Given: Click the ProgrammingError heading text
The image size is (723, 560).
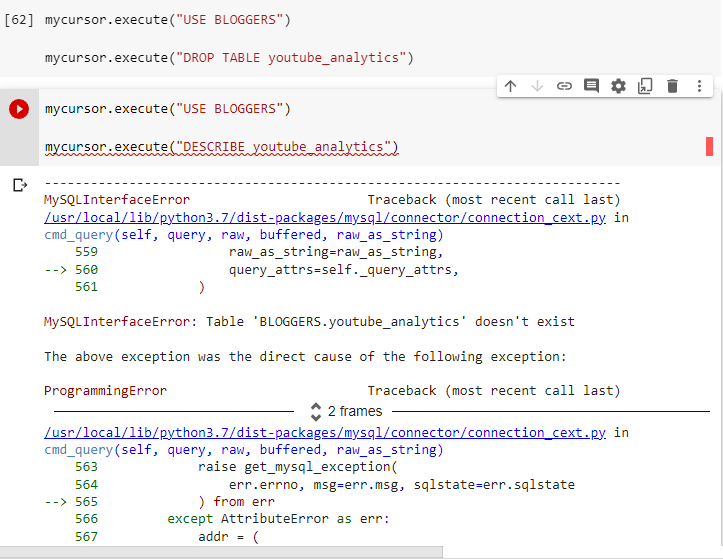Looking at the screenshot, I should pos(105,391).
